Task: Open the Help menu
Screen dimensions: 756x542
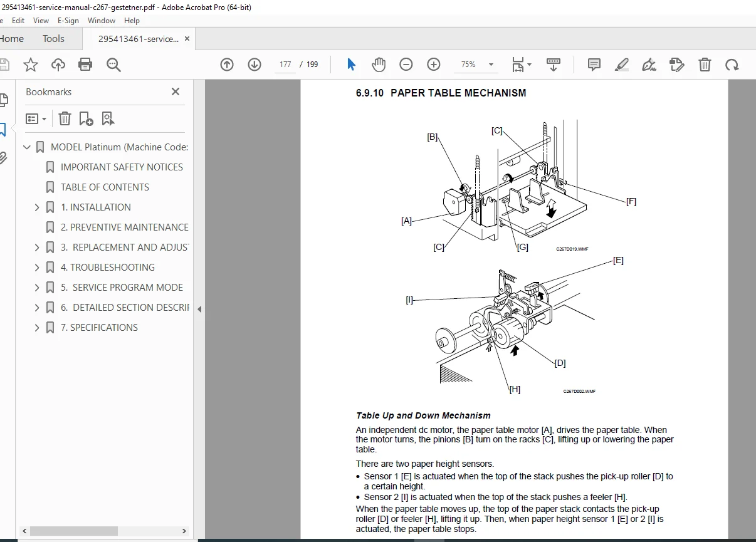Action: tap(132, 21)
